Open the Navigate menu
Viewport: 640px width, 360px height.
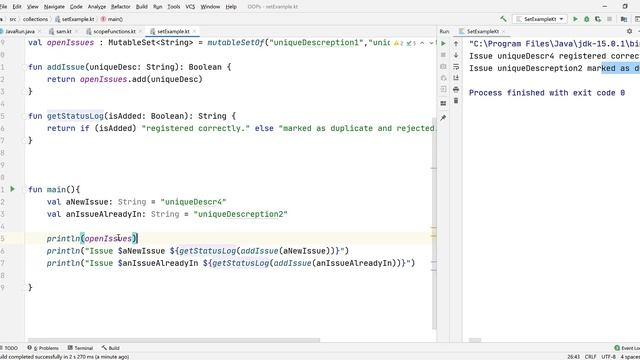point(54,7)
